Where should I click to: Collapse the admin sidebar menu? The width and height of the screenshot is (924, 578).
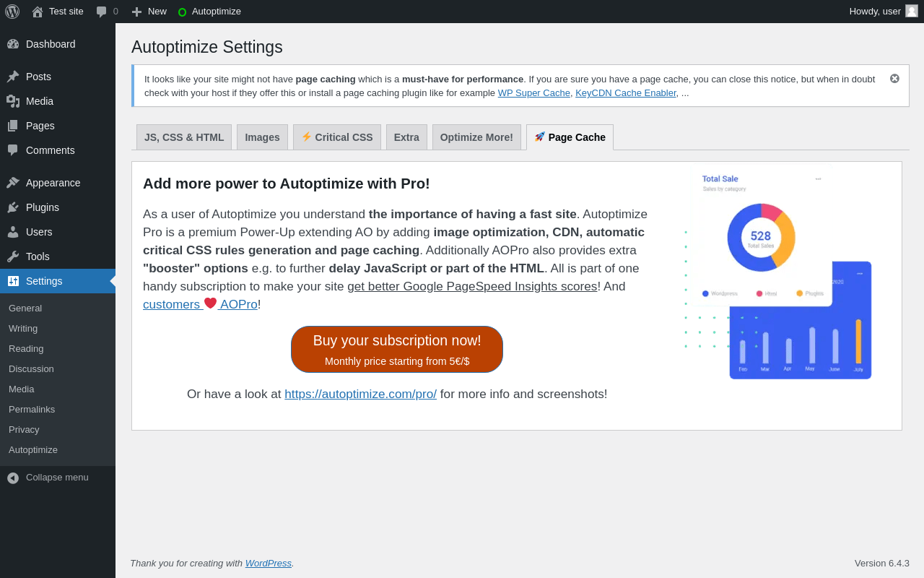click(x=57, y=478)
